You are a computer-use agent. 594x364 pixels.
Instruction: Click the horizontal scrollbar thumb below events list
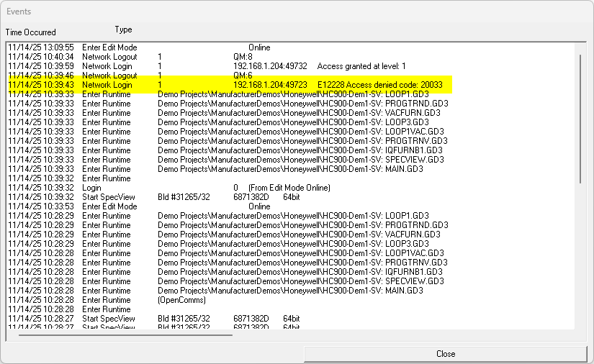pyautogui.click(x=125, y=335)
